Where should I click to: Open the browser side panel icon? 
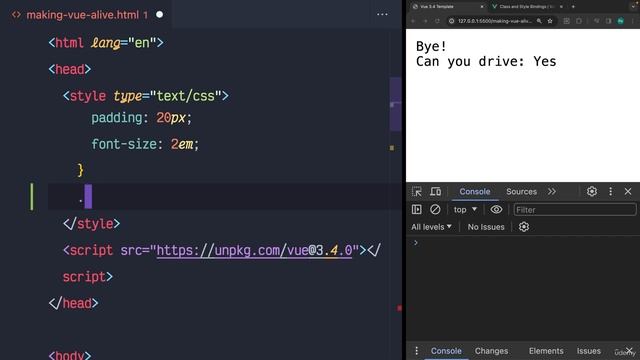(608, 21)
